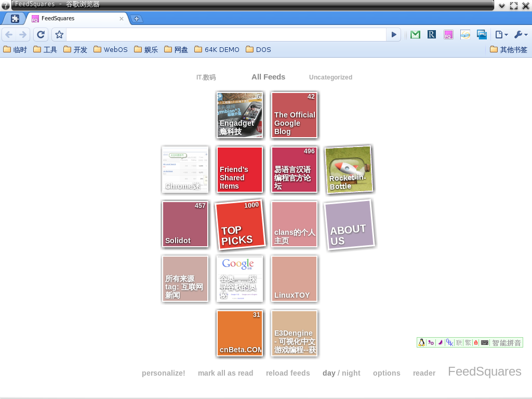Select the All Feeds category

coord(269,77)
